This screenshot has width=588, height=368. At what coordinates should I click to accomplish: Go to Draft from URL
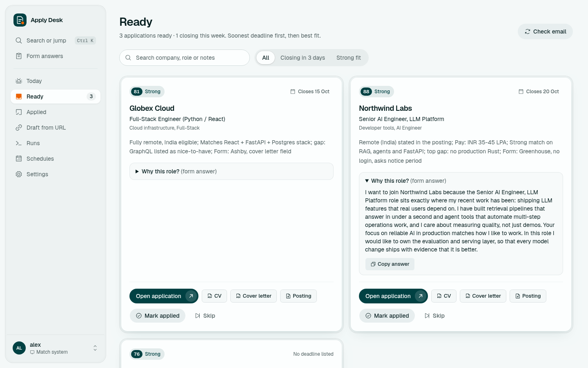point(55,128)
